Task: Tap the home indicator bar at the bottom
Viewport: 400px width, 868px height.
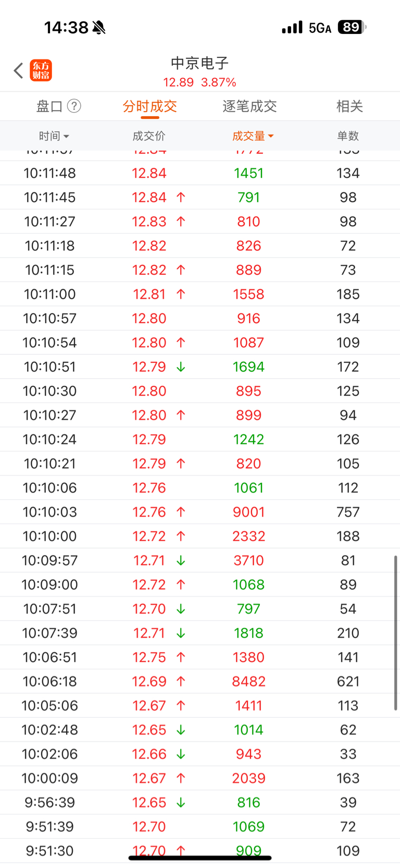Action: pyautogui.click(x=200, y=858)
